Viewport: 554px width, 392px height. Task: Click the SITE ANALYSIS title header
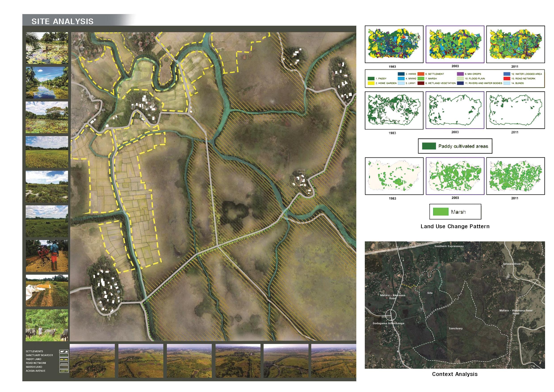click(63, 21)
